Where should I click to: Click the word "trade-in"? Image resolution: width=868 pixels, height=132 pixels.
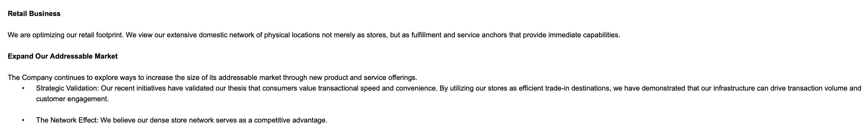pos(557,88)
